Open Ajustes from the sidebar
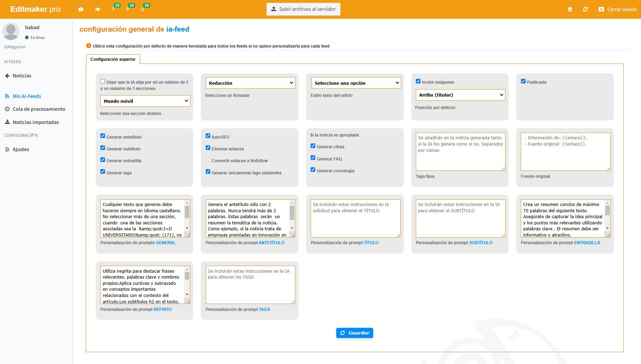This screenshot has width=641, height=364. (20, 149)
